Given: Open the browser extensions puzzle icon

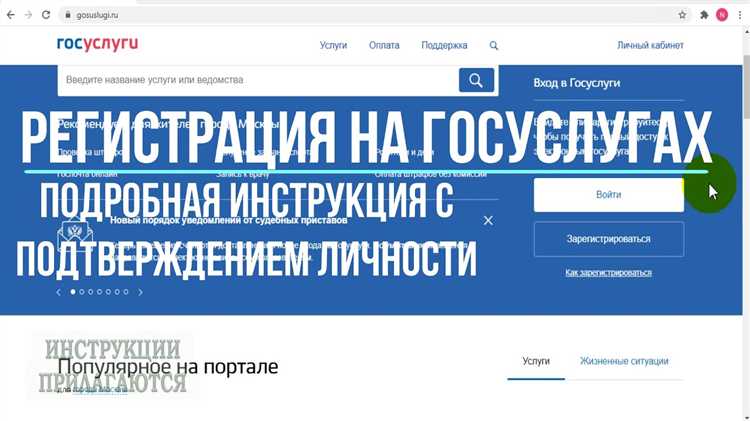Looking at the screenshot, I should pos(704,15).
